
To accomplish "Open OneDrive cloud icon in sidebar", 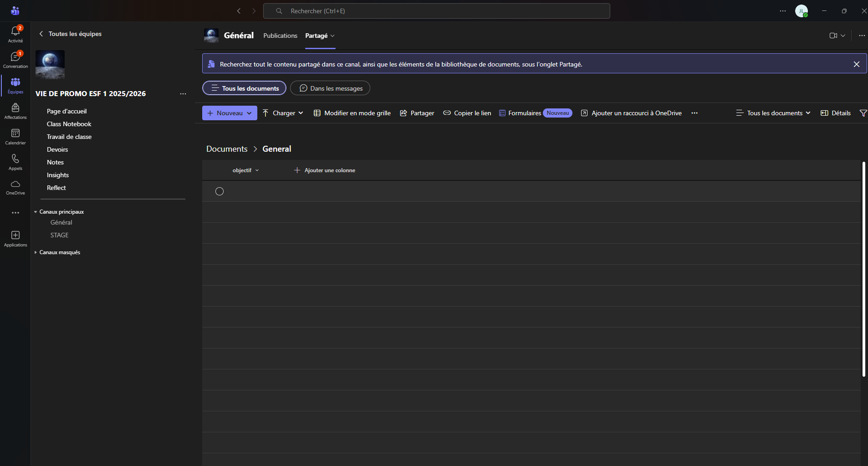I will point(15,187).
